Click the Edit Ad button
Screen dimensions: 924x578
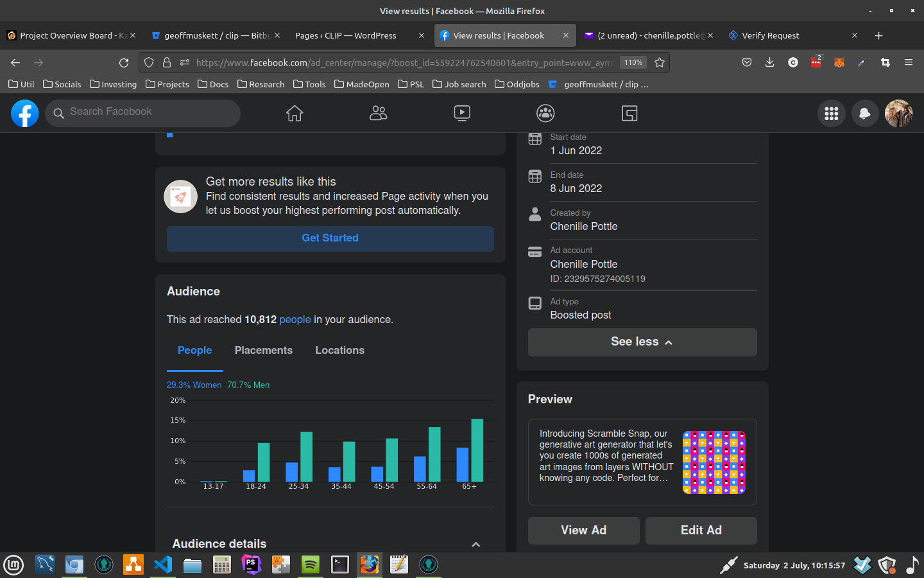[x=701, y=530]
